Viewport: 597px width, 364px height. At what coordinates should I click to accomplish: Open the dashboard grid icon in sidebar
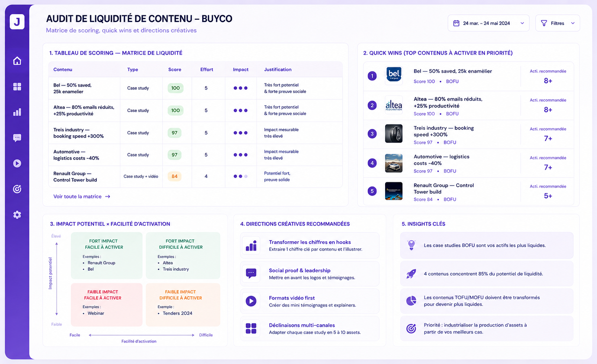point(17,87)
